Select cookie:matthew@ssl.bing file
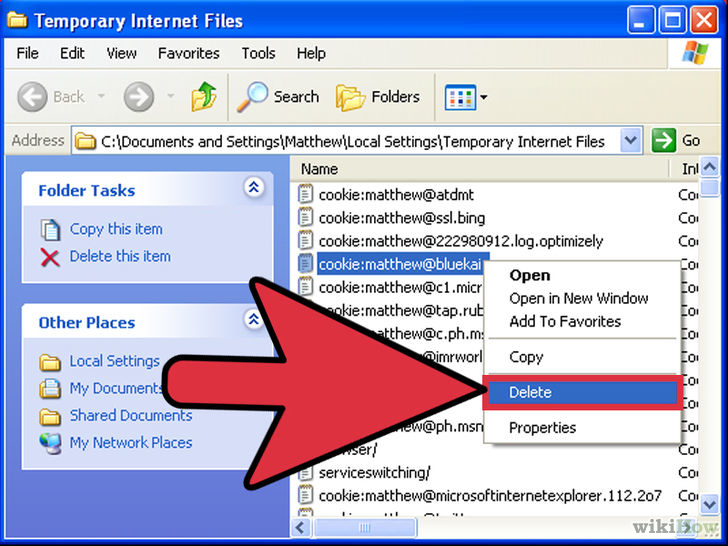The width and height of the screenshot is (728, 546). tap(402, 218)
